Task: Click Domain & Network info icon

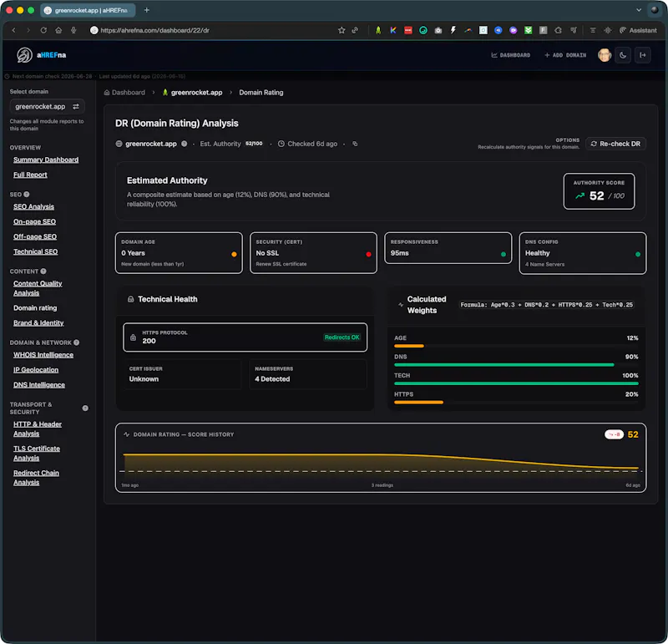Action: point(76,342)
